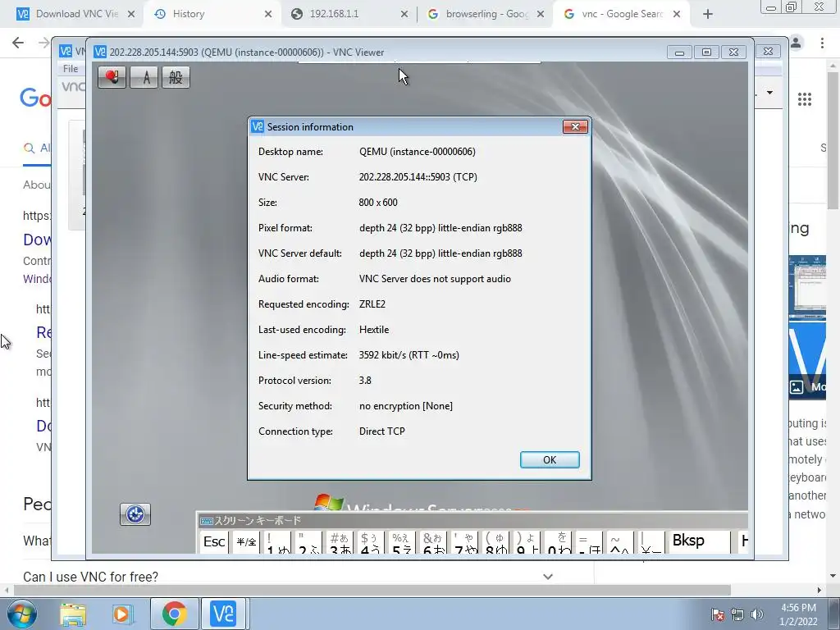Click the volume speaker icon in system tray

(757, 614)
